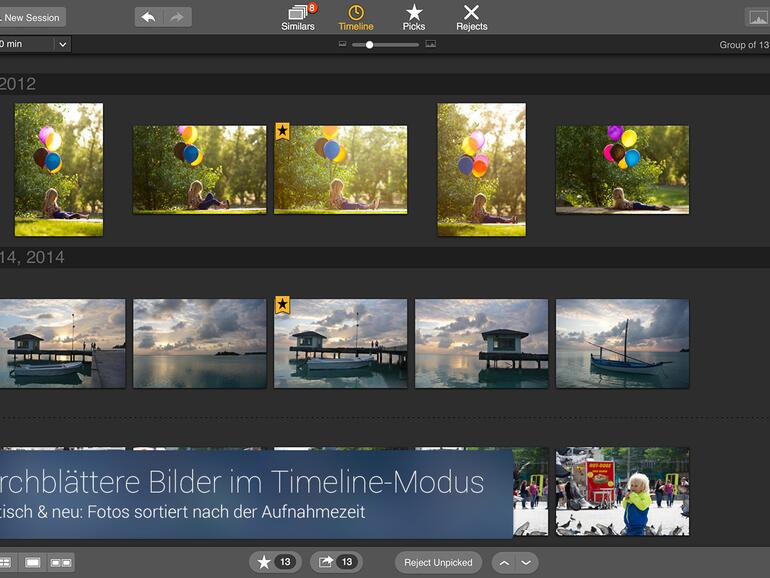Expand the time interval dropdown
The width and height of the screenshot is (770, 578).
coord(62,44)
